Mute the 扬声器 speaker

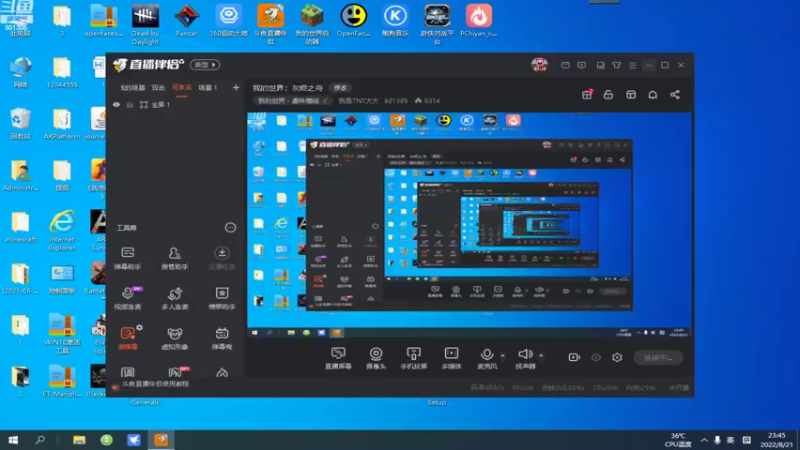(x=525, y=358)
